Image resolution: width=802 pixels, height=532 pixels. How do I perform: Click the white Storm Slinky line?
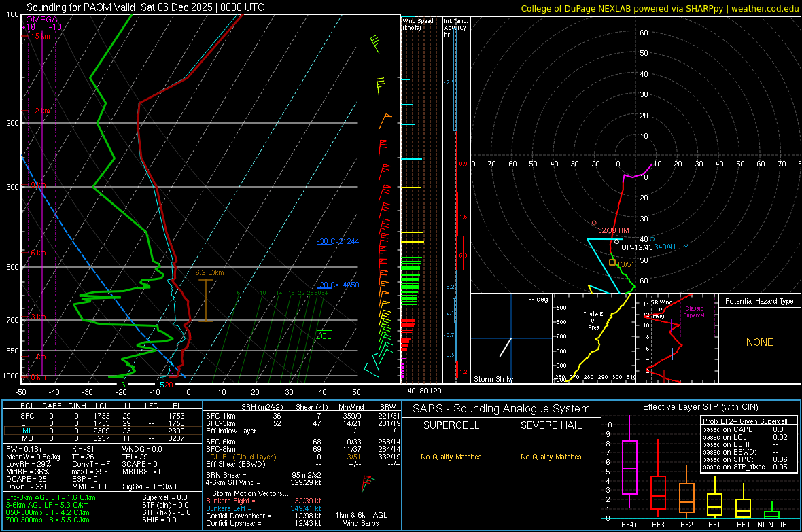(506, 347)
